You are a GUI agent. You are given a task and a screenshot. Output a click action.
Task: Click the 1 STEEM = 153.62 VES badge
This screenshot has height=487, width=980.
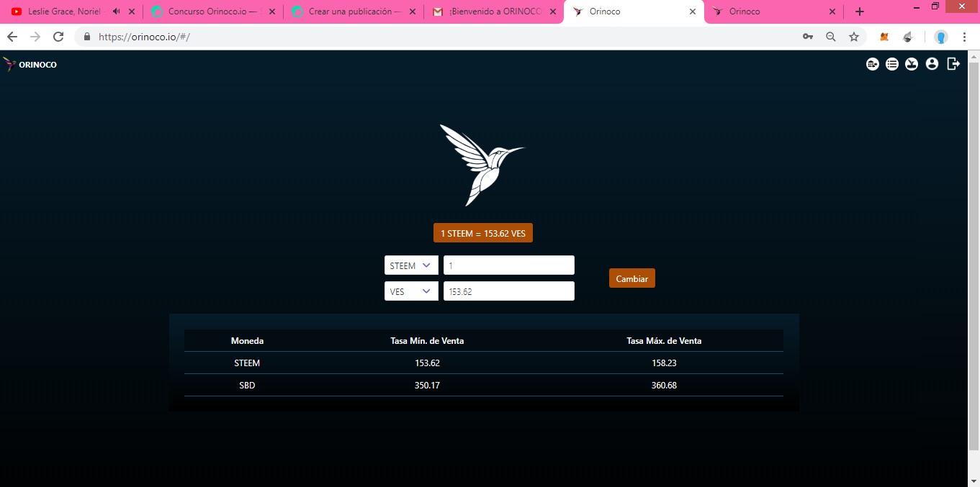(483, 233)
